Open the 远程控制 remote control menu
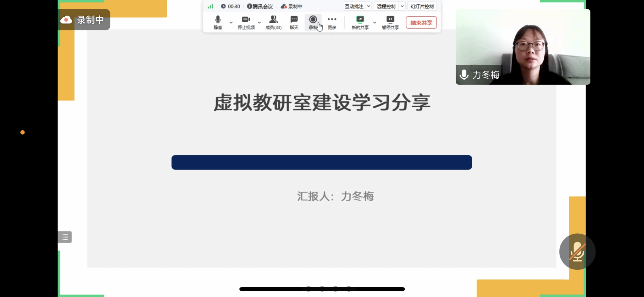This screenshot has height=297, width=644. pyautogui.click(x=386, y=6)
